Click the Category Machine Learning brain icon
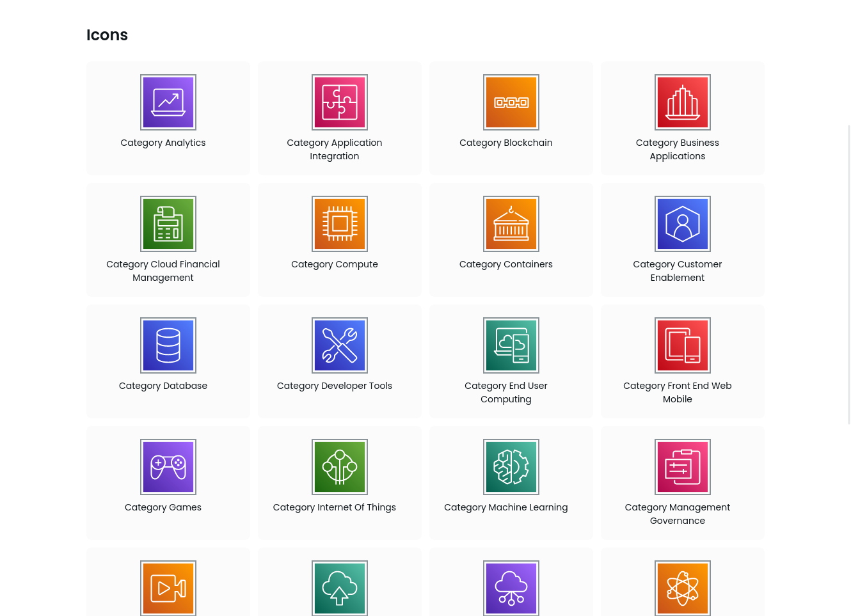This screenshot has width=851, height=616. tap(511, 467)
